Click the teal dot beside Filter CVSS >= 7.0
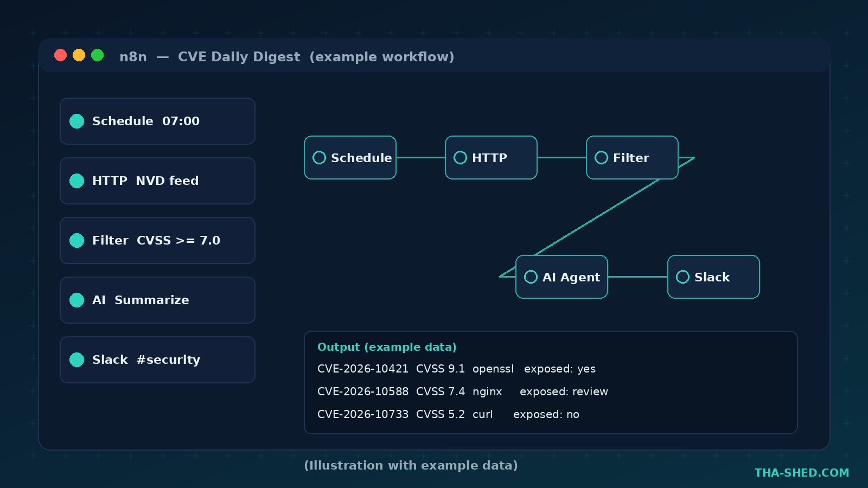Viewport: 868px width, 488px height. (x=77, y=240)
